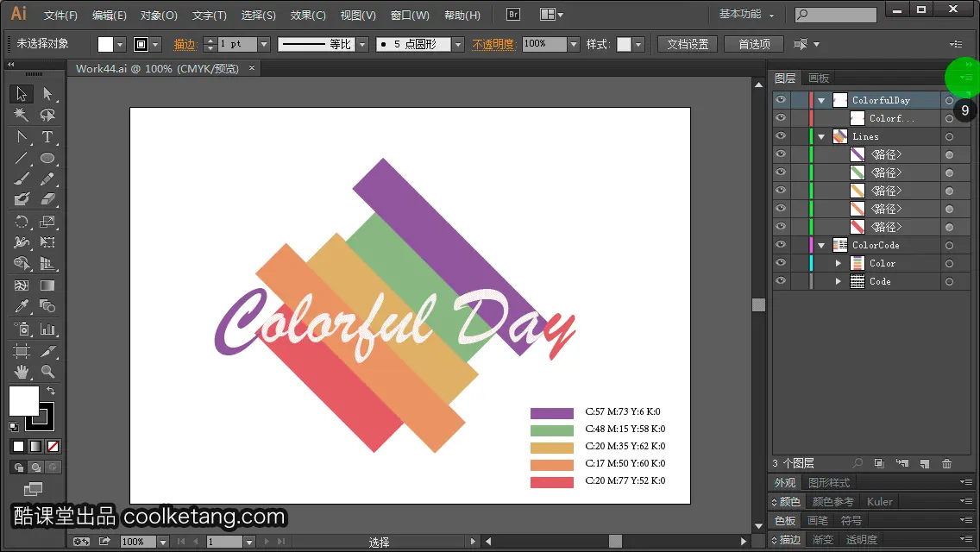This screenshot has height=552, width=980.
Task: Close the Work44.ai document tab
Action: tap(252, 67)
